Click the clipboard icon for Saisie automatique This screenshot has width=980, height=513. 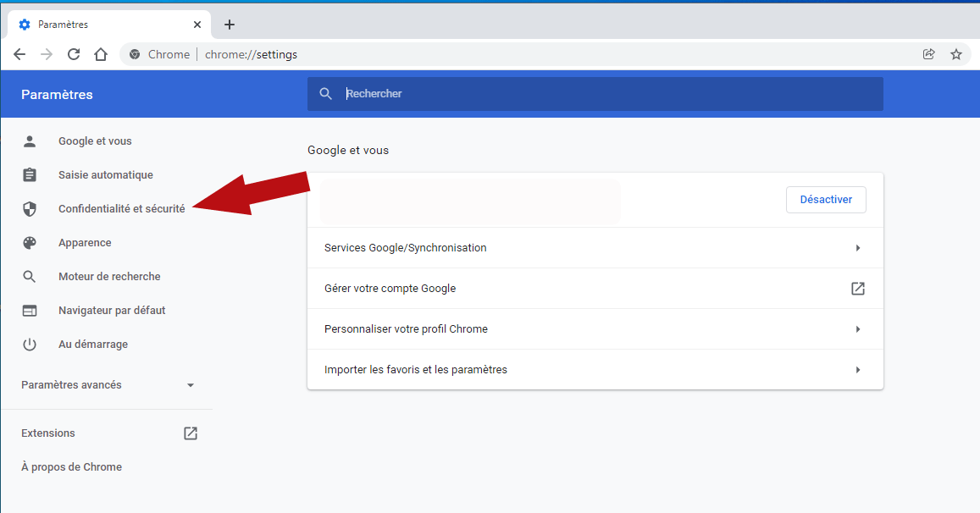tap(30, 175)
